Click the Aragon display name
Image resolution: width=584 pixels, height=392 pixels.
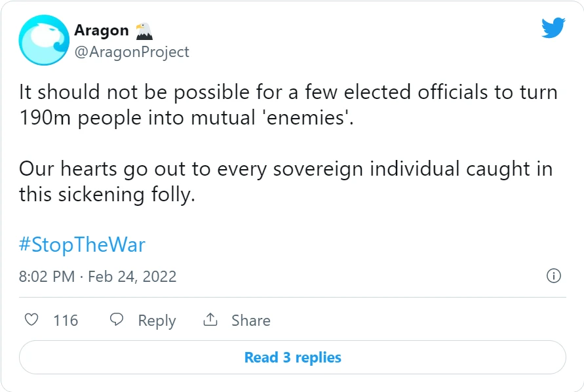(x=102, y=31)
